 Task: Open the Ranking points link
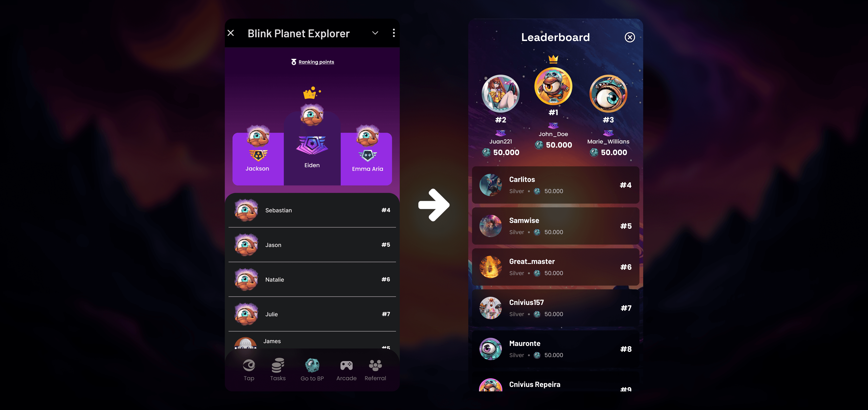(316, 62)
